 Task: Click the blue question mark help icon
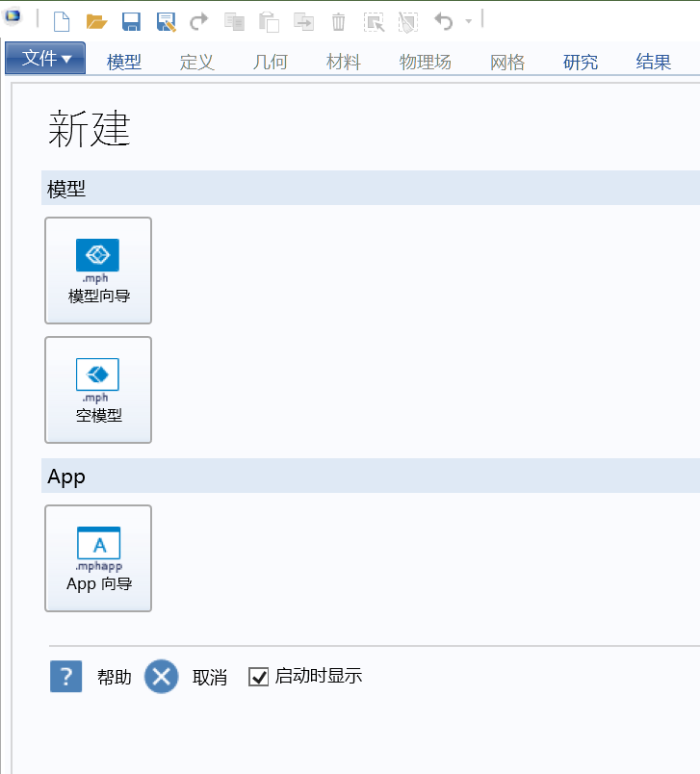pos(66,676)
